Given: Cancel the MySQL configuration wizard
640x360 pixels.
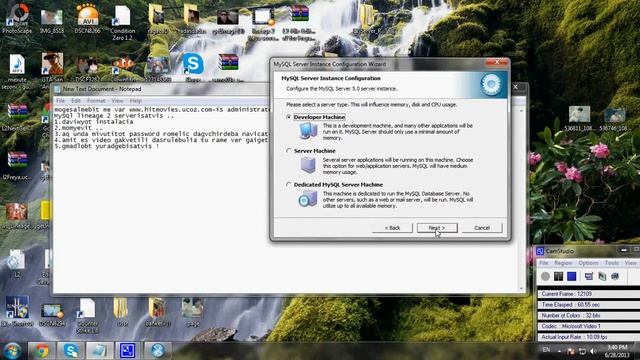Looking at the screenshot, I should click(x=482, y=228).
